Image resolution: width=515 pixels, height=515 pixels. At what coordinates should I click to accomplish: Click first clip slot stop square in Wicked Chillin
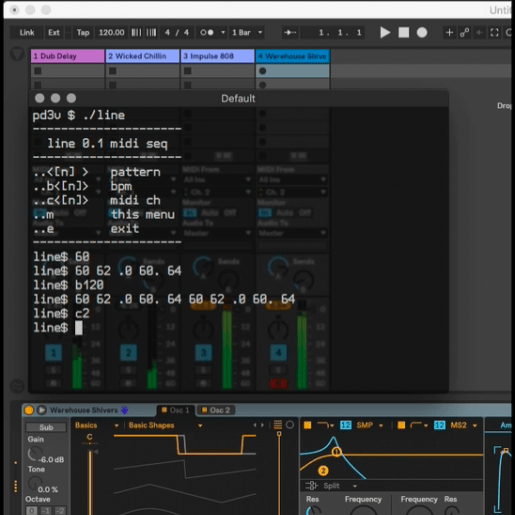[x=113, y=71]
